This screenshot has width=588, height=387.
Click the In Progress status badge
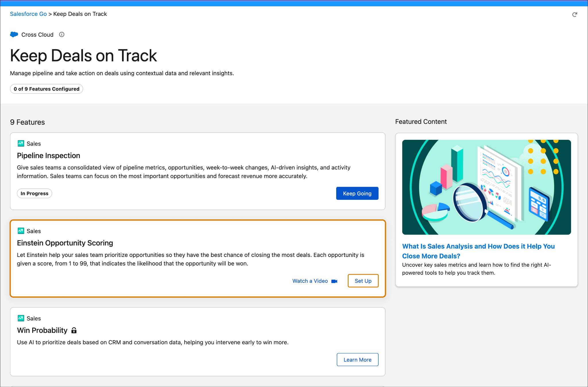(34, 193)
